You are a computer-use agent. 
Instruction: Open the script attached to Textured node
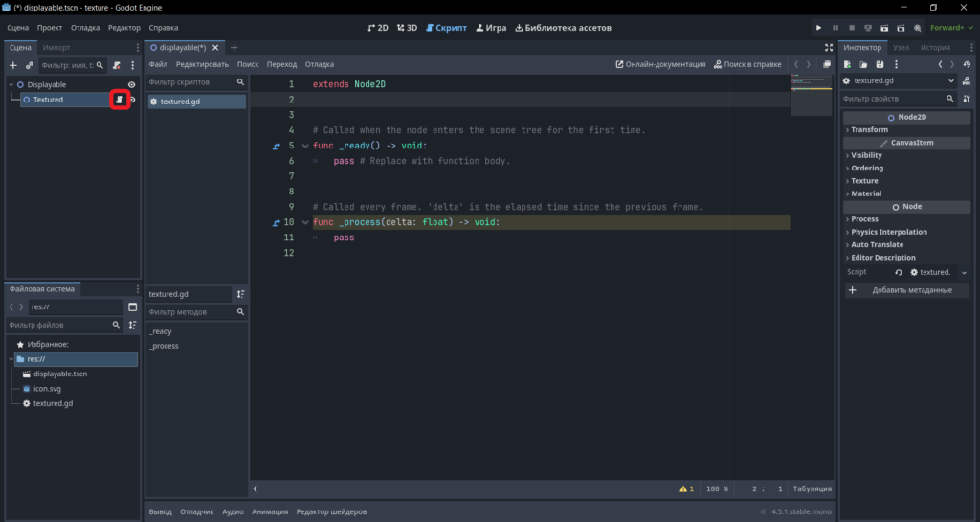120,100
